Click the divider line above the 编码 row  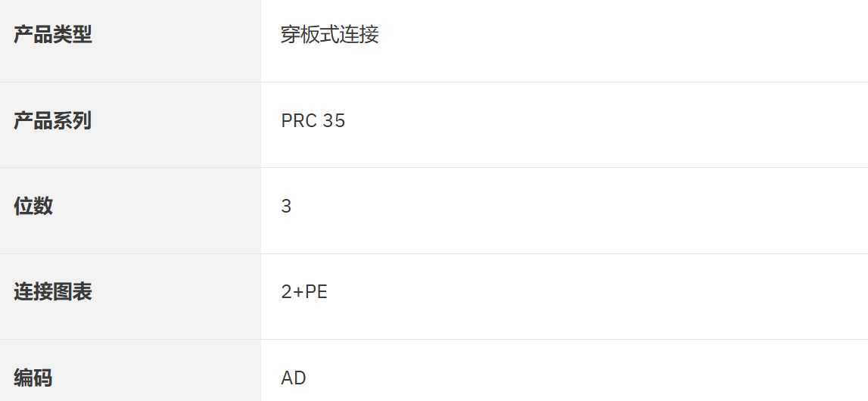[564, 339]
